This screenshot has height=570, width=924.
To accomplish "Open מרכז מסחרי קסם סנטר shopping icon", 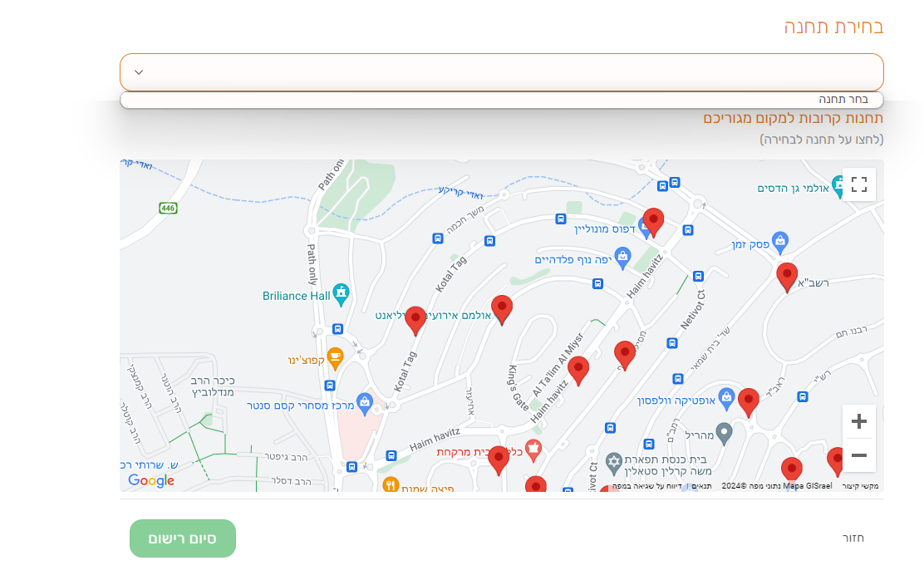I will [365, 404].
